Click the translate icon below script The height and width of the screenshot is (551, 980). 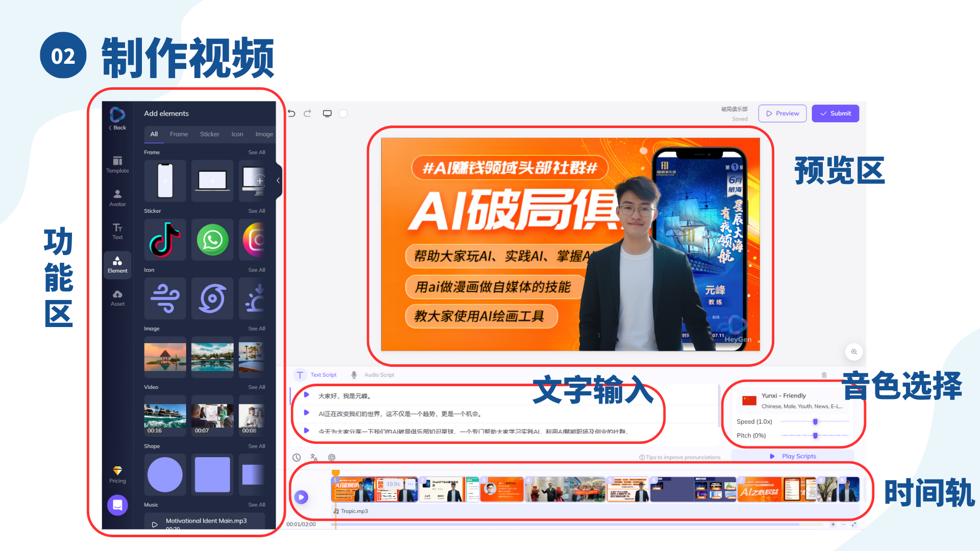314,458
